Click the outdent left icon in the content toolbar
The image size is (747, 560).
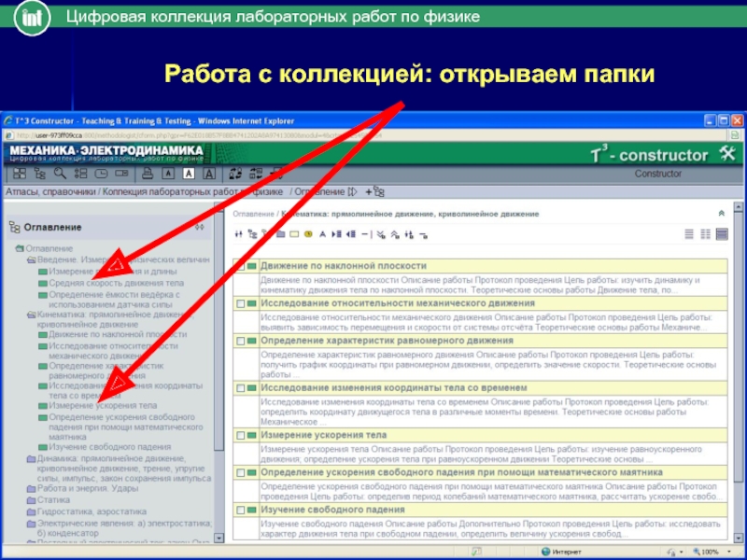click(351, 234)
